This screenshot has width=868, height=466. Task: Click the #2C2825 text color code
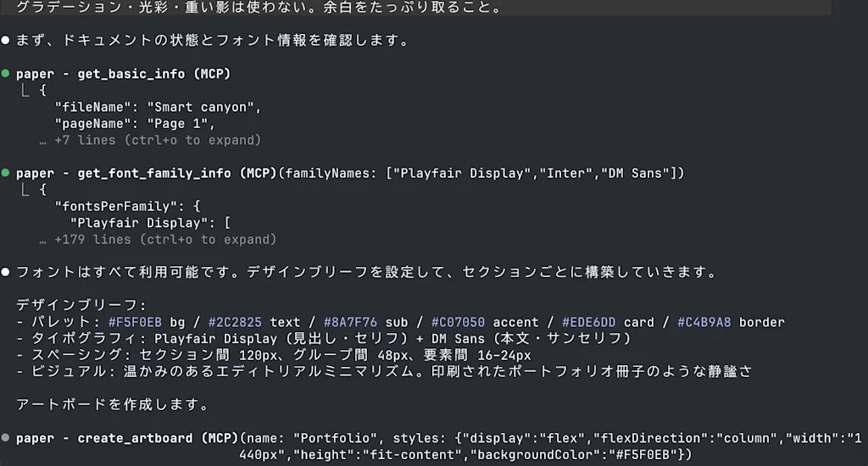(x=235, y=322)
